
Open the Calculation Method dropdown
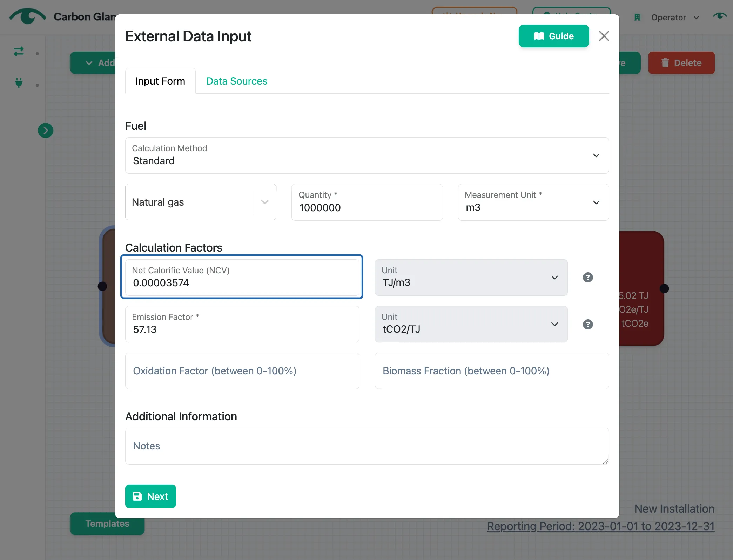pyautogui.click(x=367, y=155)
